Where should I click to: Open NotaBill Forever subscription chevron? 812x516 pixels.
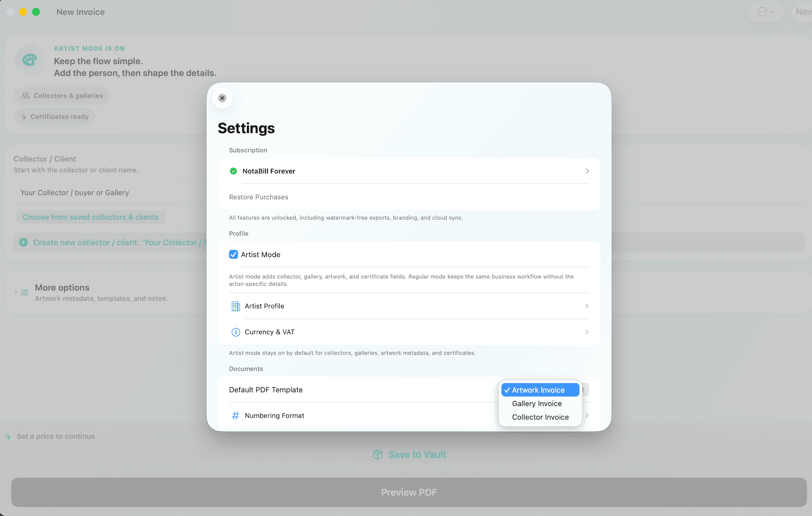pos(587,171)
